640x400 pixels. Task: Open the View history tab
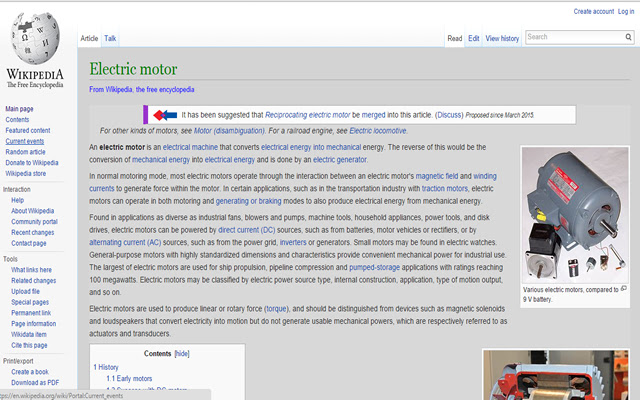coord(502,39)
